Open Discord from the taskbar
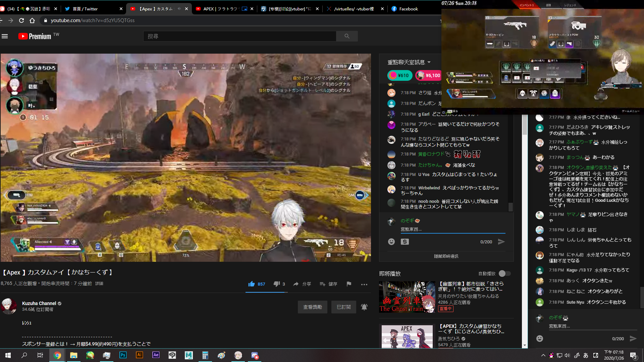This screenshot has height=362, width=644. (x=255, y=355)
